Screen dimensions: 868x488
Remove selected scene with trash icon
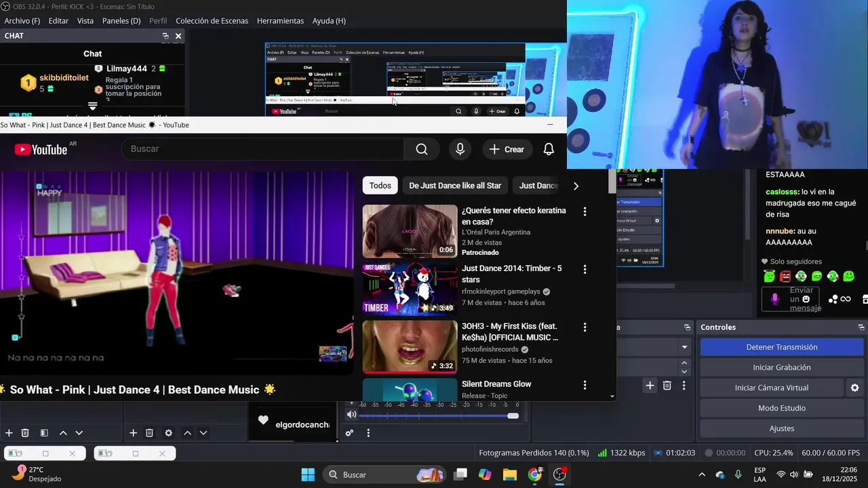(x=25, y=433)
